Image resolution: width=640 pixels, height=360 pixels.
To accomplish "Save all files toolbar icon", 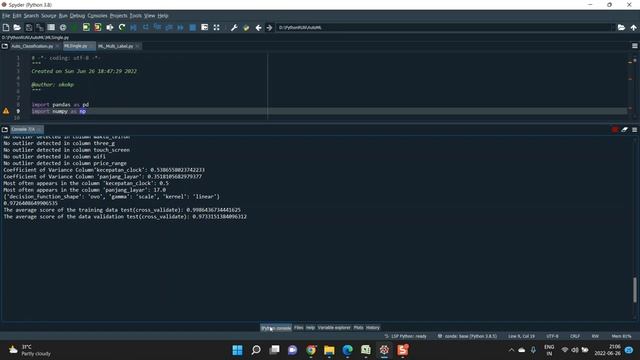I will pyautogui.click(x=40, y=27).
